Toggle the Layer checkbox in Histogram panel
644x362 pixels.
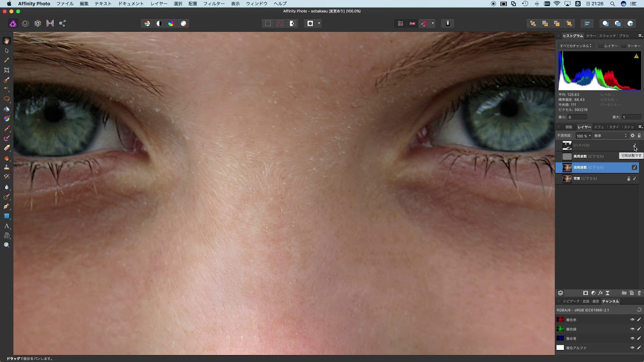click(x=601, y=46)
